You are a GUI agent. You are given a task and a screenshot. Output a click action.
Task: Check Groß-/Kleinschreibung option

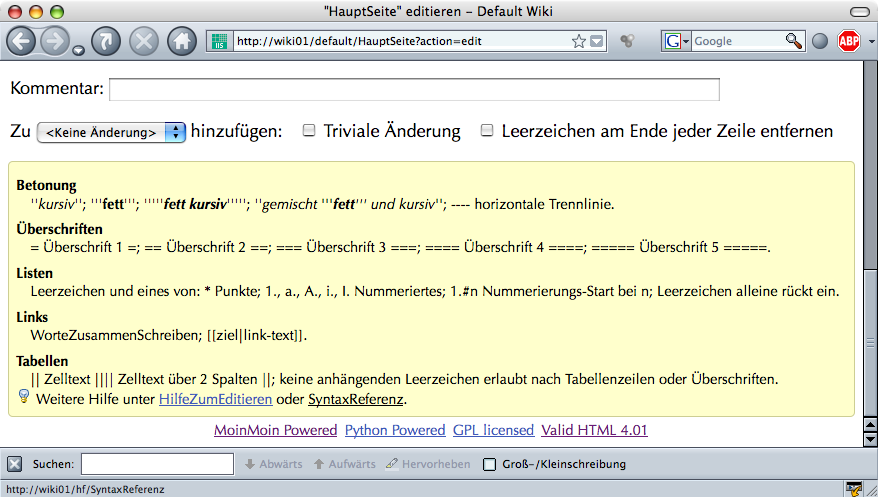pyautogui.click(x=489, y=464)
